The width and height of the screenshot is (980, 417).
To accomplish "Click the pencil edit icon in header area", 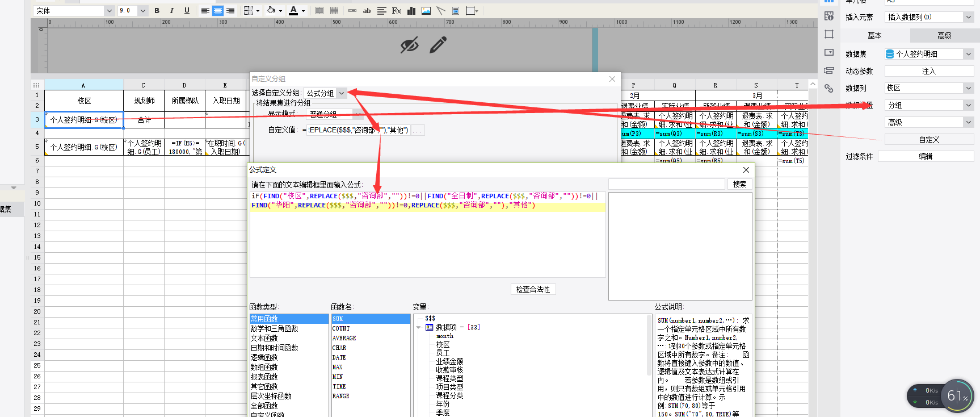I will 438,44.
